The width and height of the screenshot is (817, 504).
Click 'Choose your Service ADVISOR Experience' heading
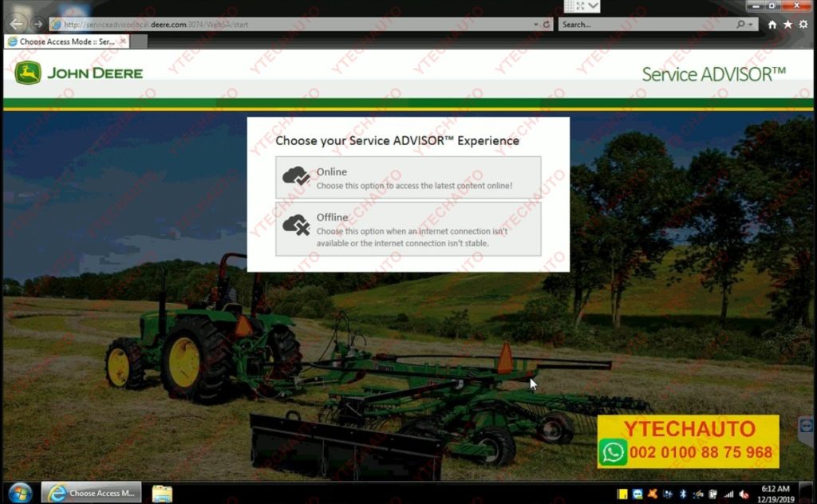397,140
